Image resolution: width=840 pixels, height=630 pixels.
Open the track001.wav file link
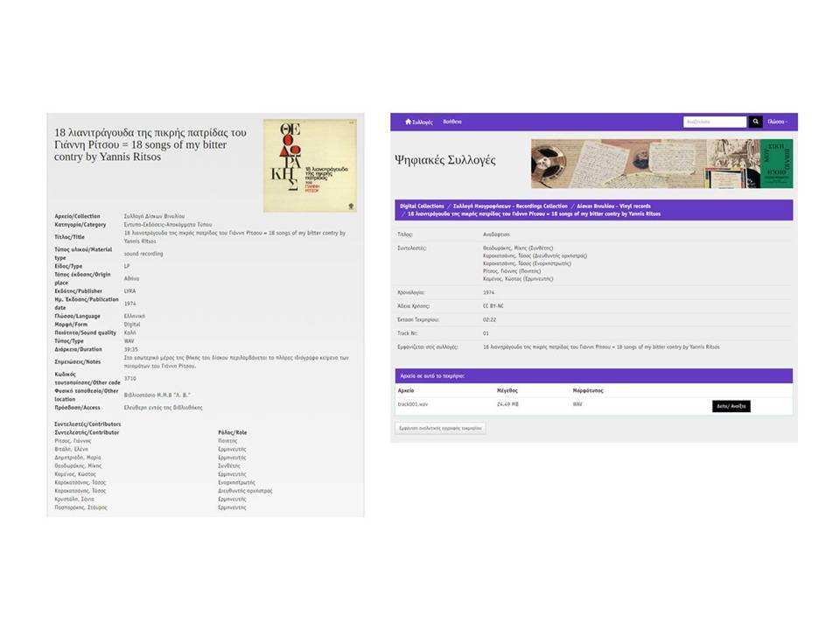[413, 404]
